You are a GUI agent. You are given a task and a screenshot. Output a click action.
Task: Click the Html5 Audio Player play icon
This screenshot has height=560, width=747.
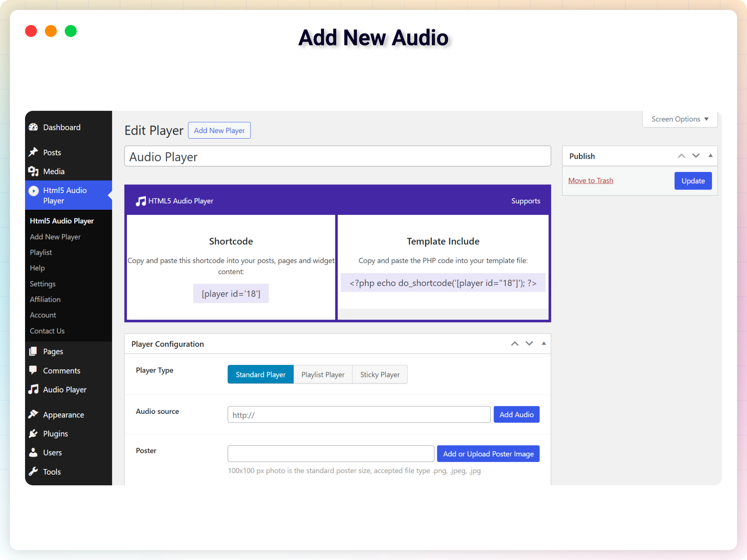tap(33, 191)
